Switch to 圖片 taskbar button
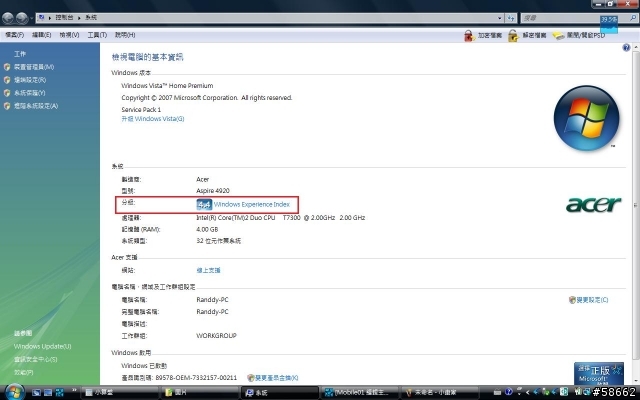The height and width of the screenshot is (400, 640). click(x=199, y=393)
